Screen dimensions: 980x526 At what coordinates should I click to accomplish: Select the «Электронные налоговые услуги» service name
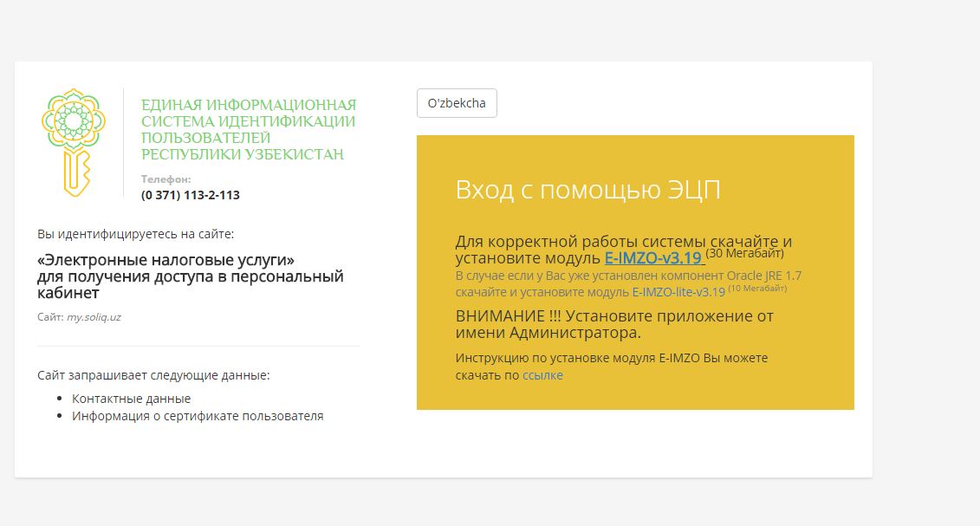(166, 260)
